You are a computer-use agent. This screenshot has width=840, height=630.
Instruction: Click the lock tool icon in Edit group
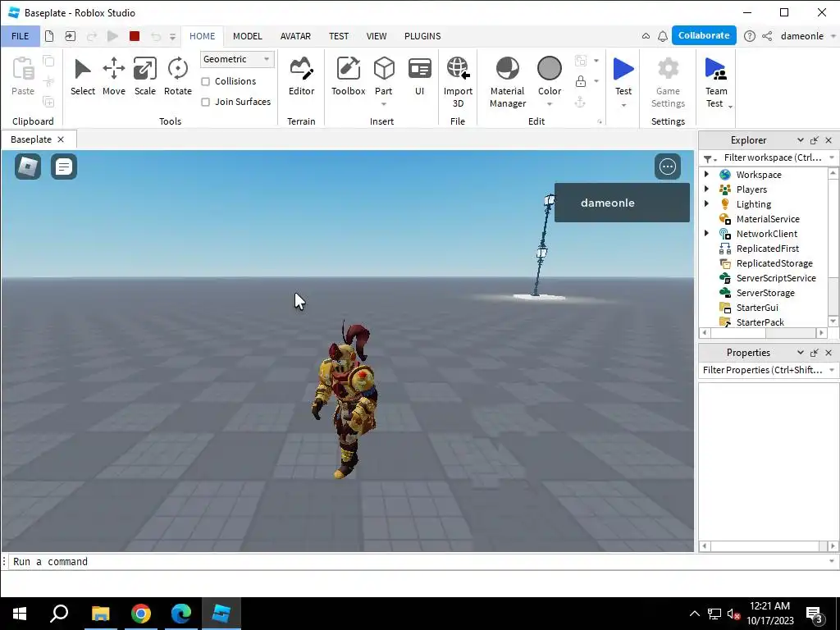coord(580,81)
